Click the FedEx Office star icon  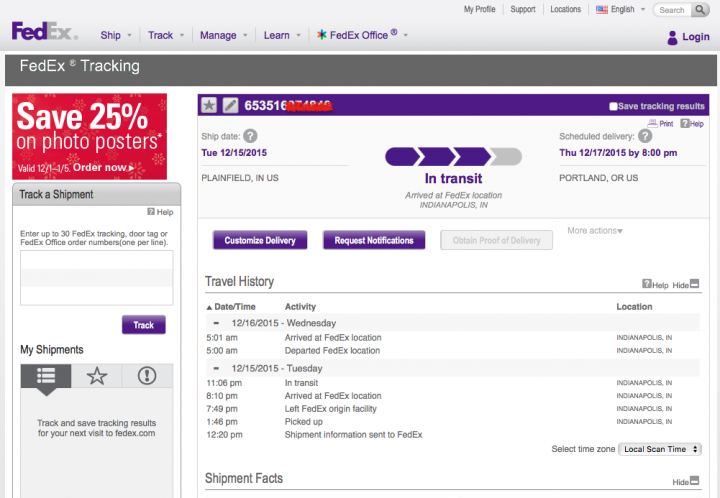tap(322, 34)
